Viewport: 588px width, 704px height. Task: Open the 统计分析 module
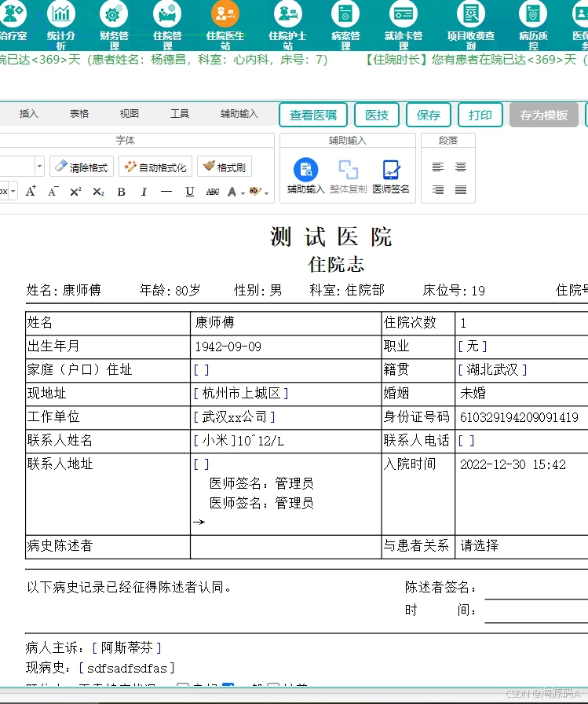tap(61, 14)
